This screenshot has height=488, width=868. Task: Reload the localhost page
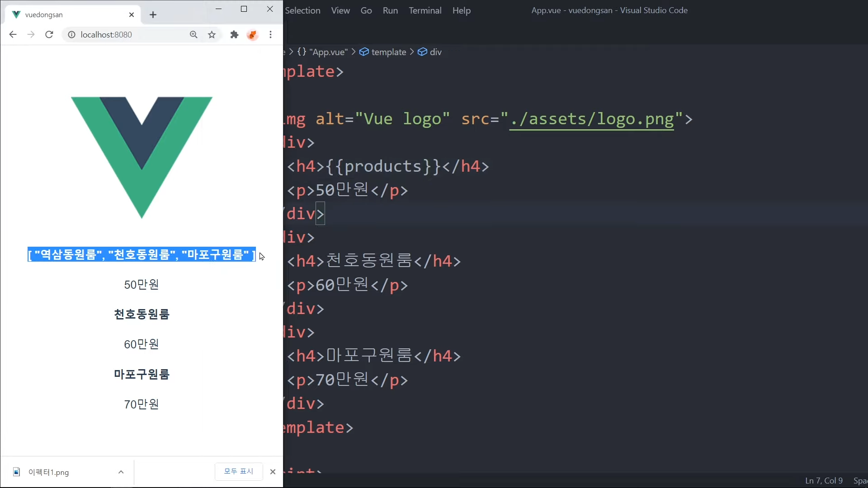coord(49,35)
